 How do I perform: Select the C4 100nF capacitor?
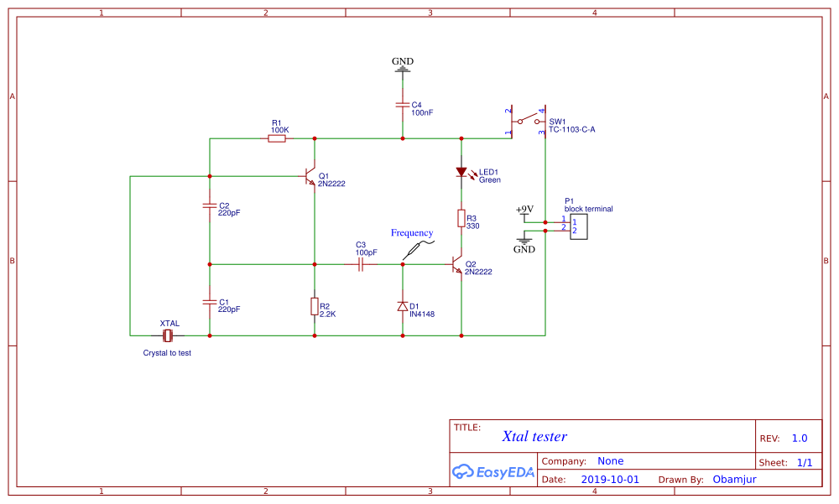(x=402, y=105)
